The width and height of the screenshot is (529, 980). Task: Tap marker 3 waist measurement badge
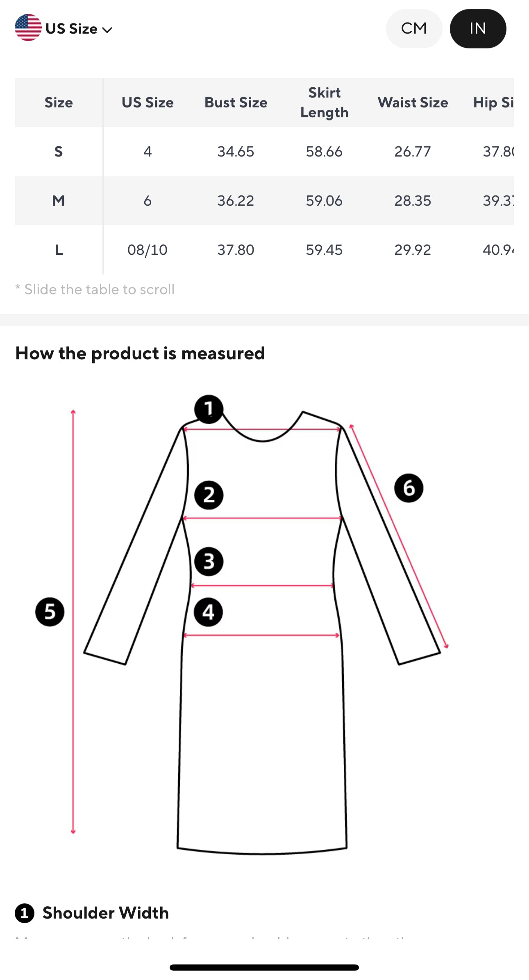click(x=209, y=561)
